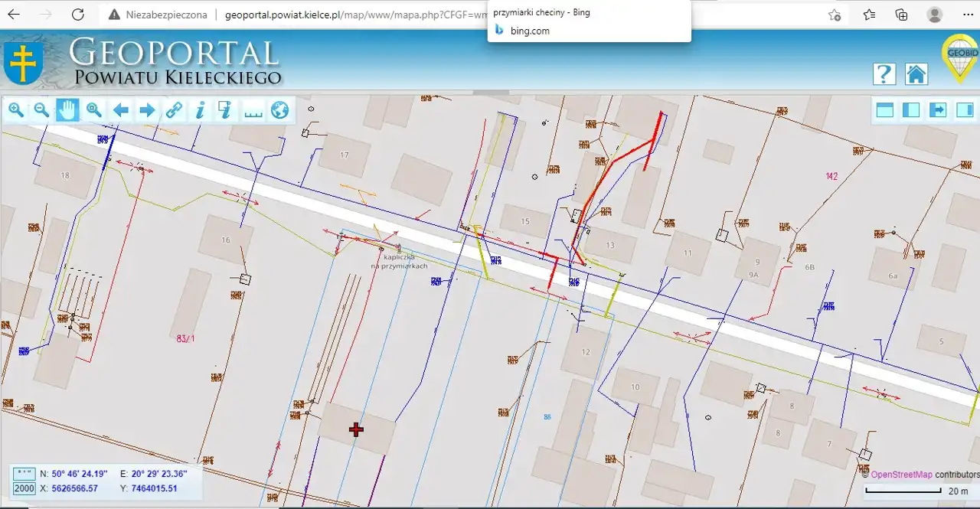Screen dimensions: 980x509
Task: Click the zoom to area magnifier
Action: (94, 110)
